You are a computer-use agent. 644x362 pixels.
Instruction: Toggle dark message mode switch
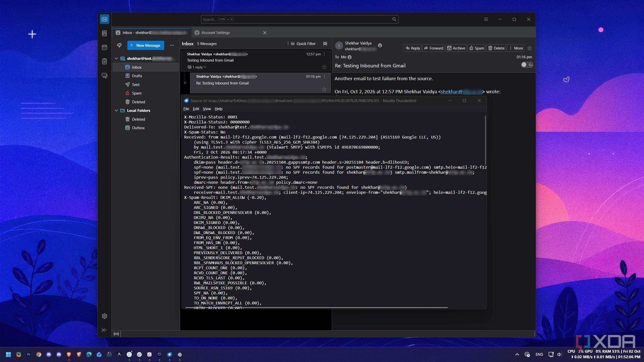coord(527,65)
